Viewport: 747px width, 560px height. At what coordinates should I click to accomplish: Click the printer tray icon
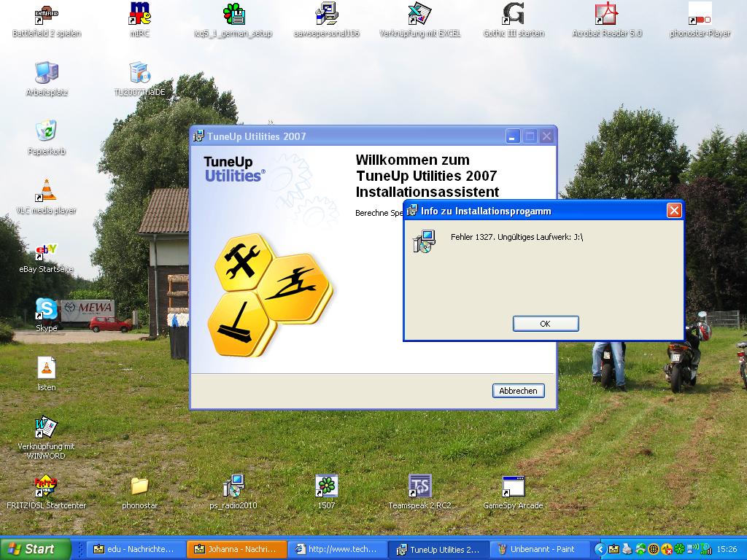point(627,550)
